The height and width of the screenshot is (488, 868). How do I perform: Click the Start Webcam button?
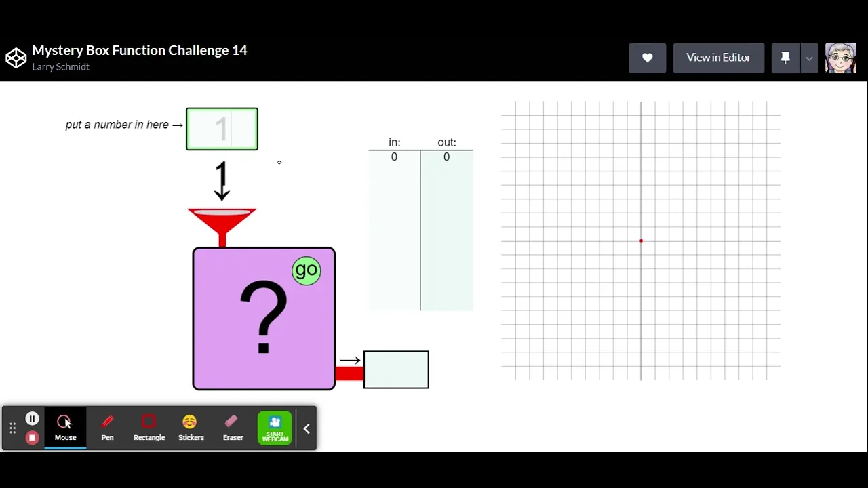tap(275, 428)
